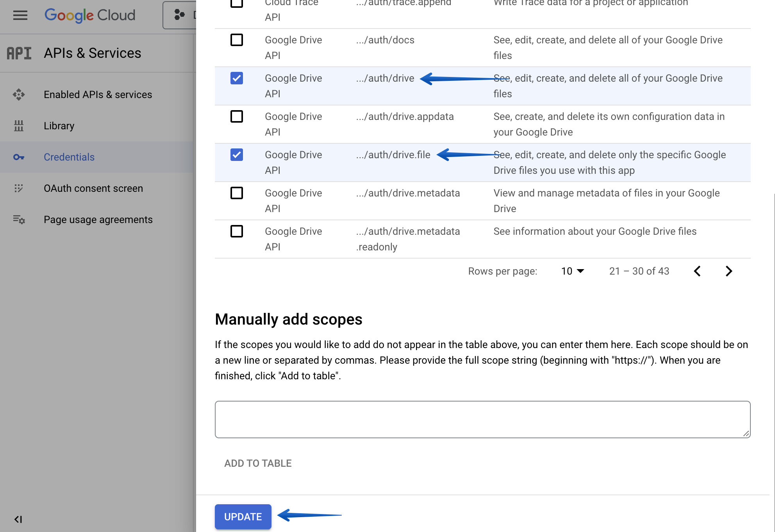Image resolution: width=775 pixels, height=532 pixels.
Task: Uncheck the .../auth/drive scope box
Action: [x=237, y=78]
